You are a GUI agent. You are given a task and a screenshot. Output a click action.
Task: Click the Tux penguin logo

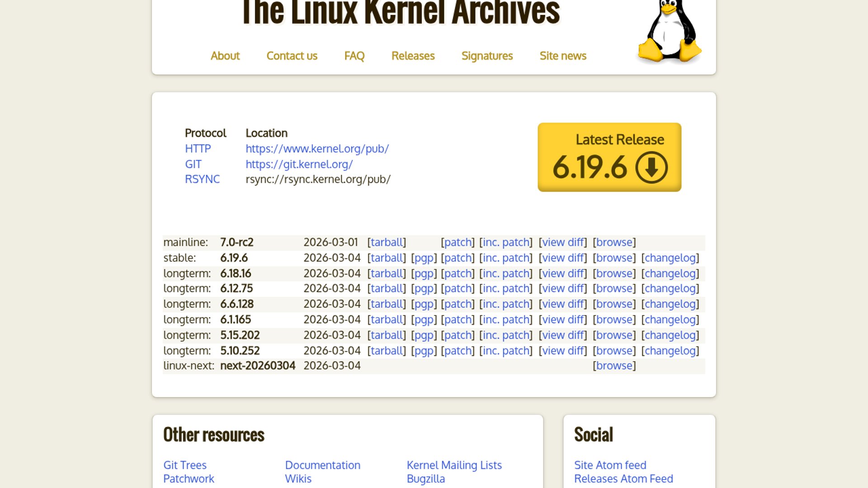(669, 32)
